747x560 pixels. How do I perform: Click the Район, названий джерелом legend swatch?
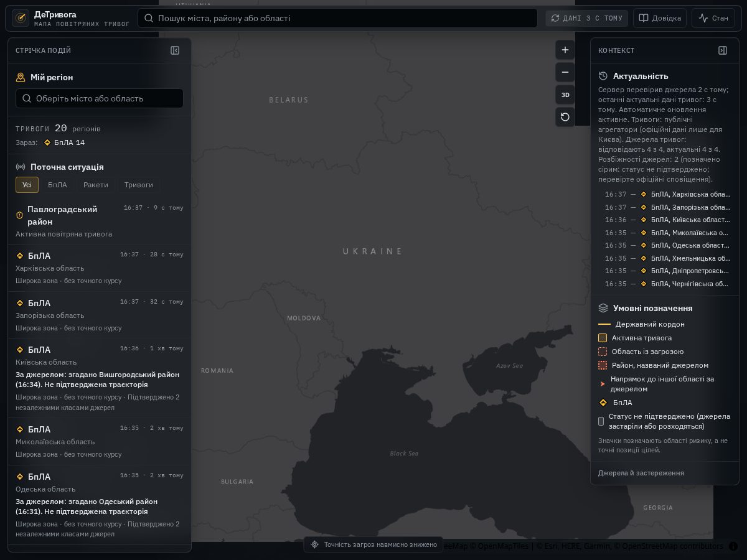[603, 365]
